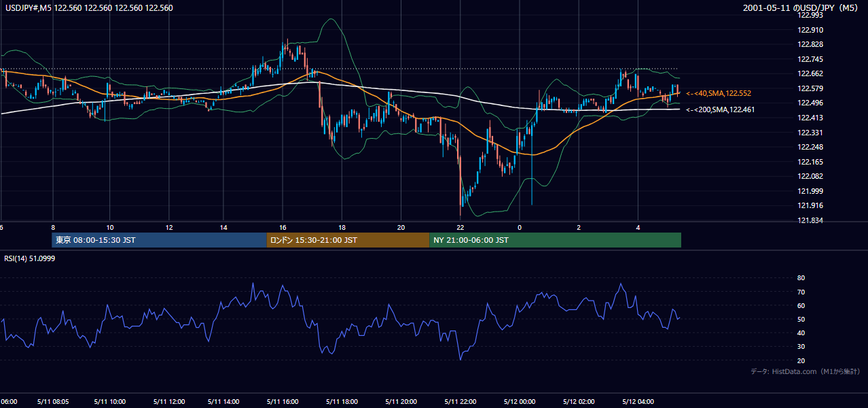Click the bottom time label 5/11 16:00
Viewport: 868px width, 408px height.
(x=283, y=402)
